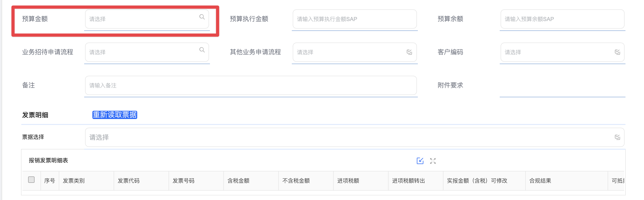Image resolution: width=644 pixels, height=200 pixels.
Task: Open the 预算金额 selection box
Action: tap(147, 19)
